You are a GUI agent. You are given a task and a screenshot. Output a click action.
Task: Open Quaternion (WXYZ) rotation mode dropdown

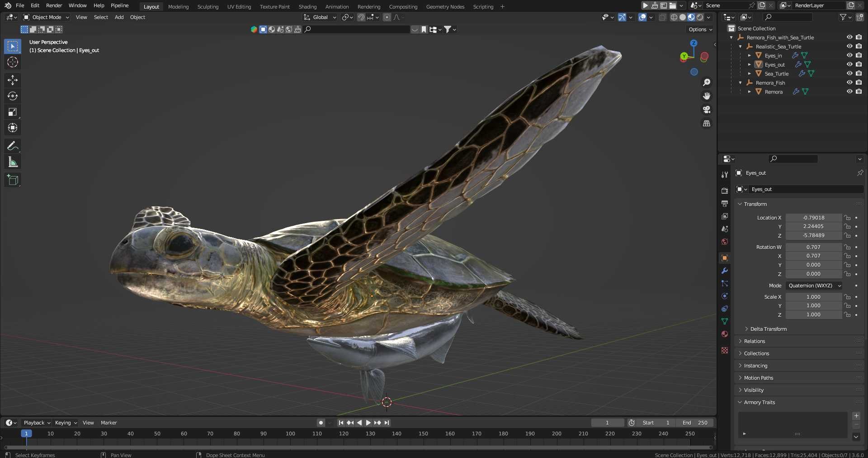[814, 286]
